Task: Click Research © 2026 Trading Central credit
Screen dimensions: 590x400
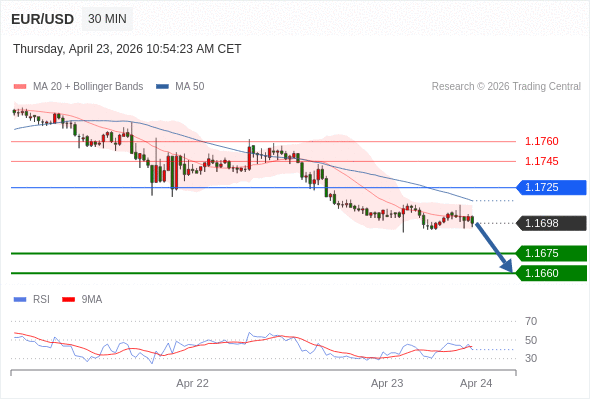Action: pos(506,87)
